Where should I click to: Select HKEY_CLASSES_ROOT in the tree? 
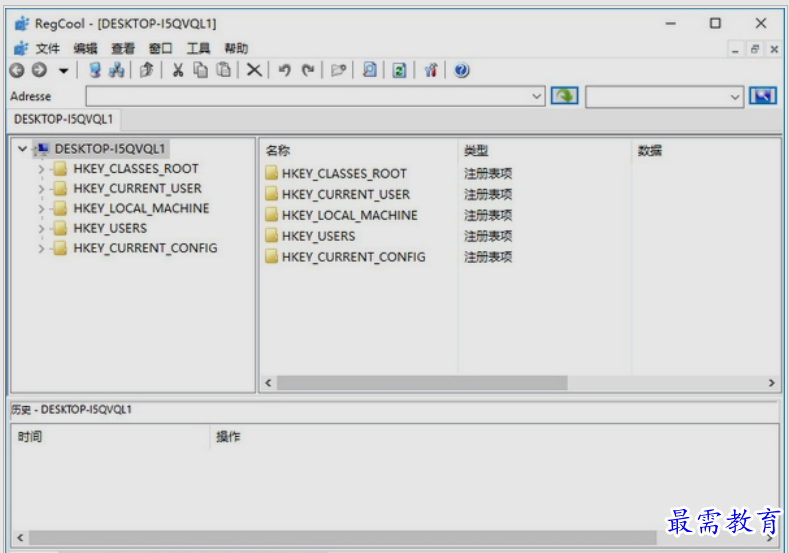point(136,169)
